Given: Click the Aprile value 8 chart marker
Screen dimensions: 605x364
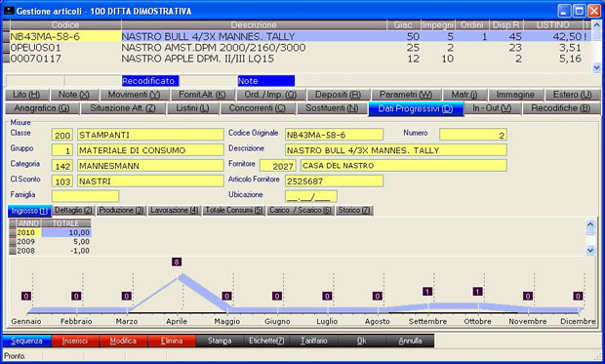Looking at the screenshot, I should pyautogui.click(x=177, y=263).
